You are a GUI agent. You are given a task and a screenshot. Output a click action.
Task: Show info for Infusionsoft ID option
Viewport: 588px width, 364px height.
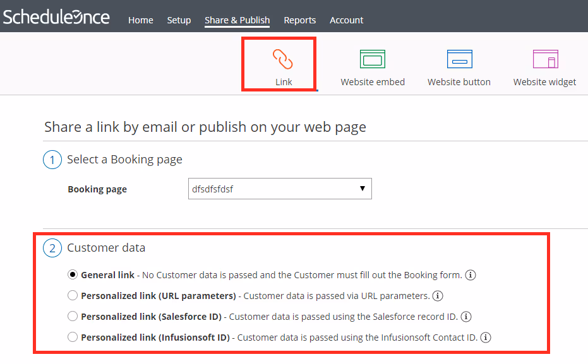[485, 338]
